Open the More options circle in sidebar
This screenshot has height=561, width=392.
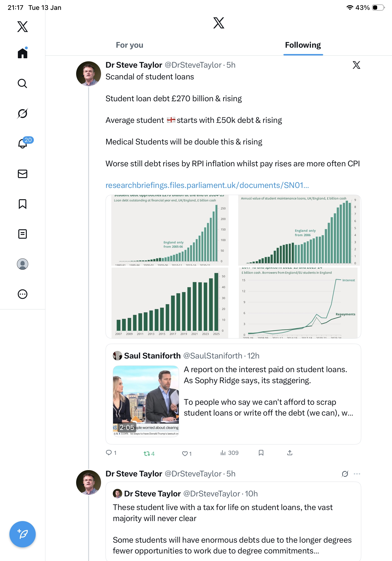click(23, 294)
